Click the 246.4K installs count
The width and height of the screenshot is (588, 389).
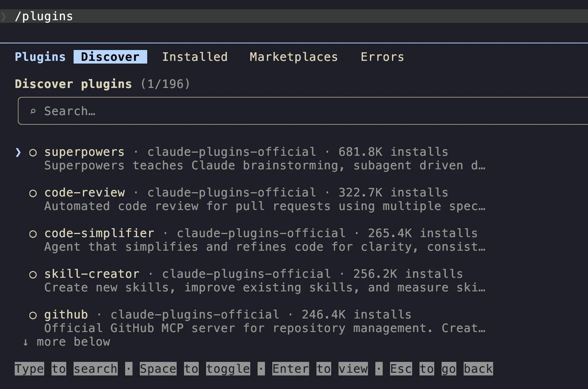point(356,315)
